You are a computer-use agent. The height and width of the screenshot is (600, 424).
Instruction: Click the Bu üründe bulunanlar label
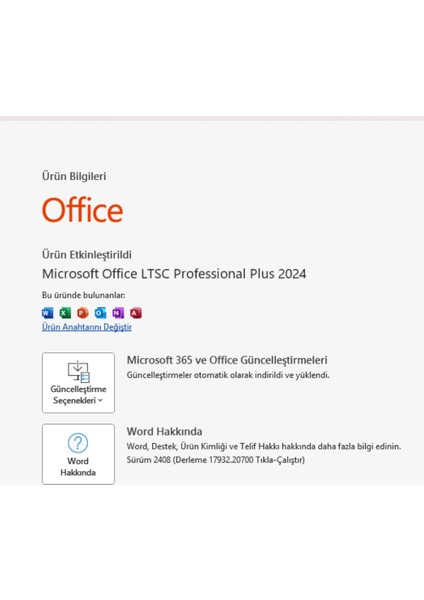pyautogui.click(x=83, y=295)
